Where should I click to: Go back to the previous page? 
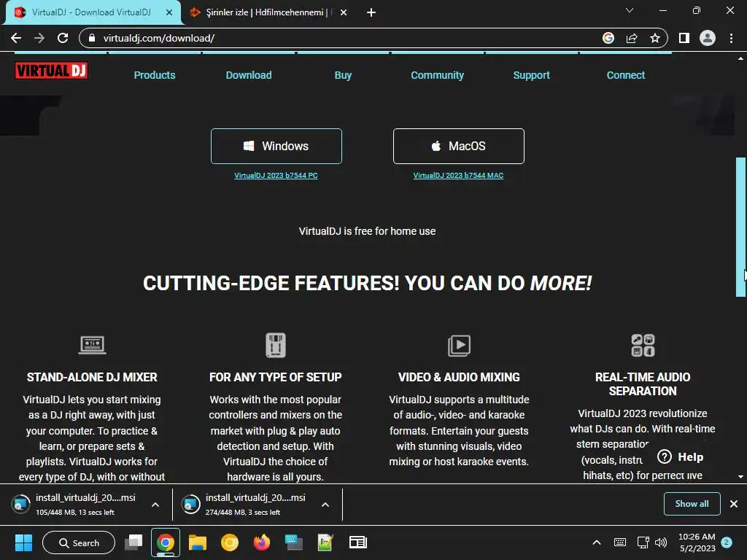16,38
